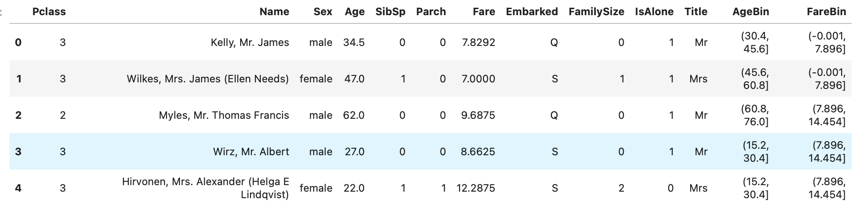This screenshot has width=868, height=222.
Task: Click the Fare column header
Action: coord(484,12)
